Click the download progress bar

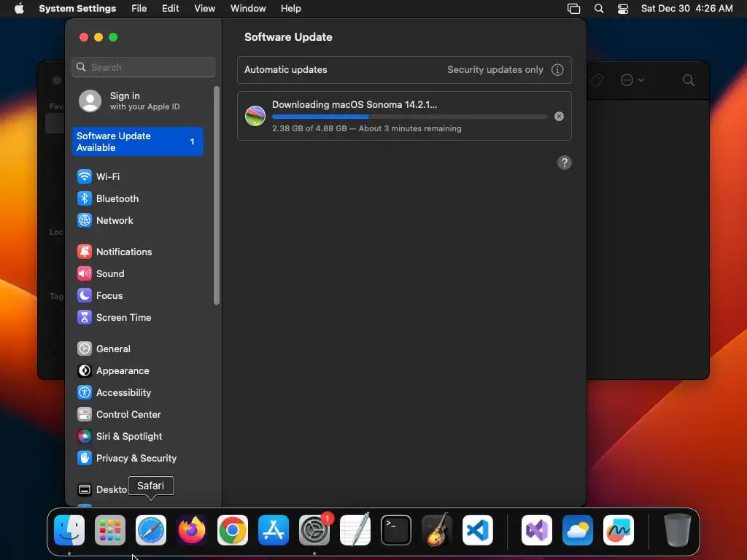coord(410,117)
